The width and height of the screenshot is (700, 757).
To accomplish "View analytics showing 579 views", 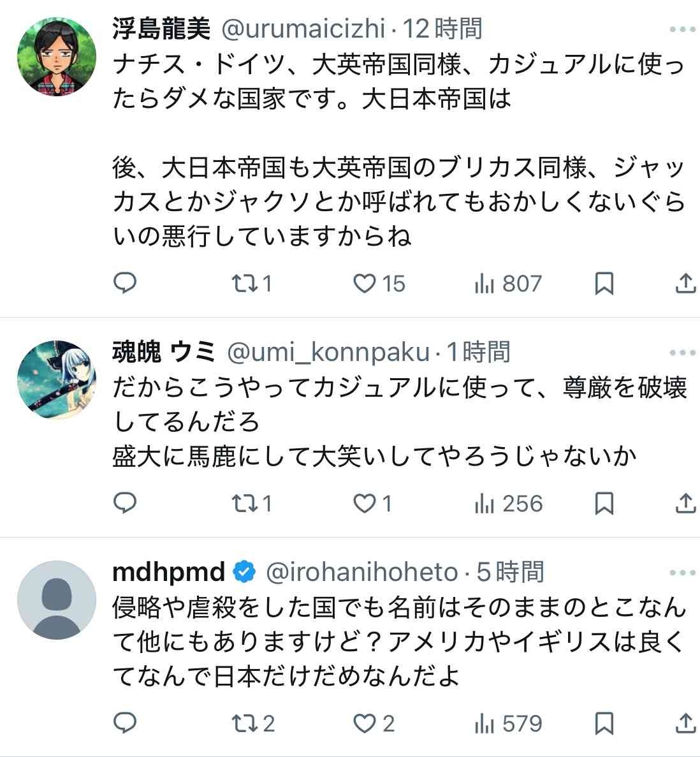I will [x=509, y=723].
